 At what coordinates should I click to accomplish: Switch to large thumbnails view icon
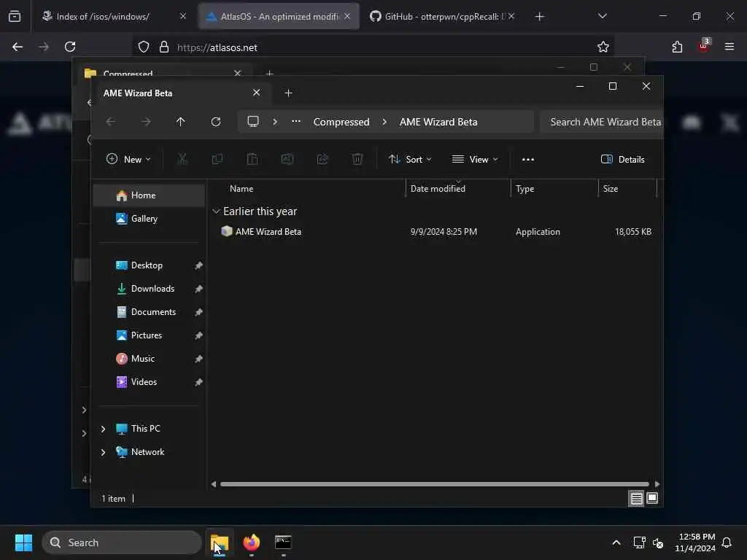pos(652,499)
